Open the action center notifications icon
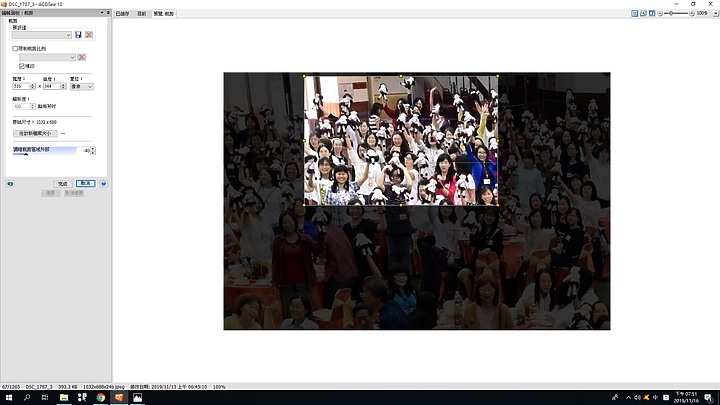This screenshot has width=720, height=405. point(709,398)
